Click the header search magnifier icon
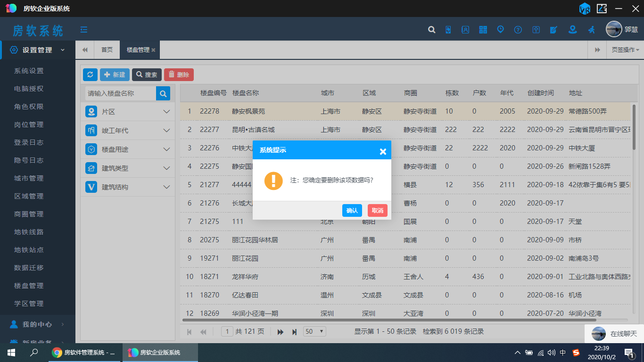This screenshot has width=644, height=362. (431, 30)
